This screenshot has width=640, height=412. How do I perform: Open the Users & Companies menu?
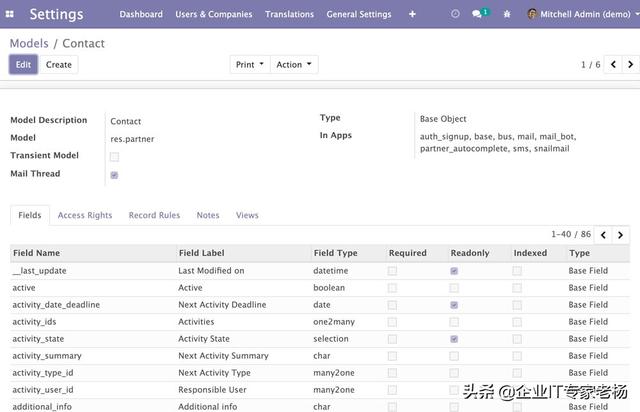click(x=214, y=14)
